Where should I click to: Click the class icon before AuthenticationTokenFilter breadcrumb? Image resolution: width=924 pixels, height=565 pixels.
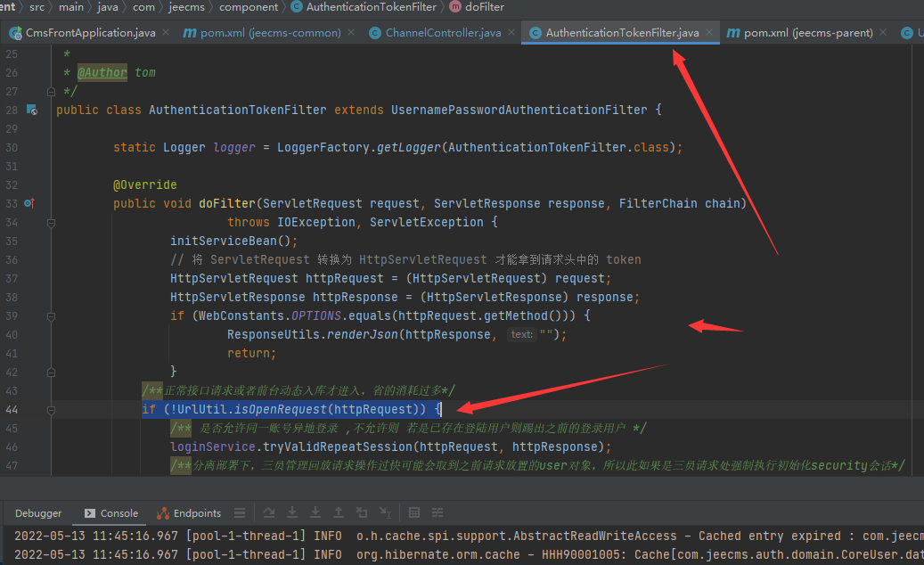coord(297,6)
